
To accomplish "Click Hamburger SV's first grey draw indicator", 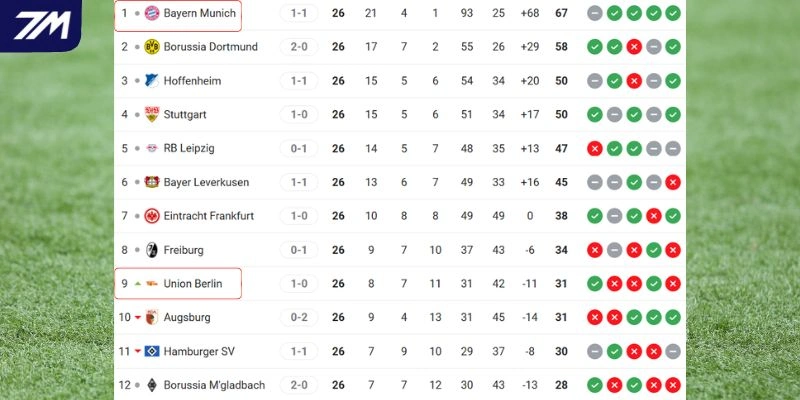I will coord(595,352).
